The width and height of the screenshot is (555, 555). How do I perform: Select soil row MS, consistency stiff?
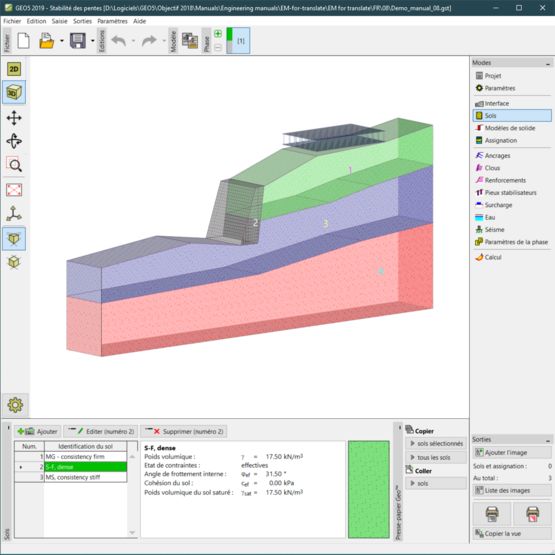tap(70, 477)
